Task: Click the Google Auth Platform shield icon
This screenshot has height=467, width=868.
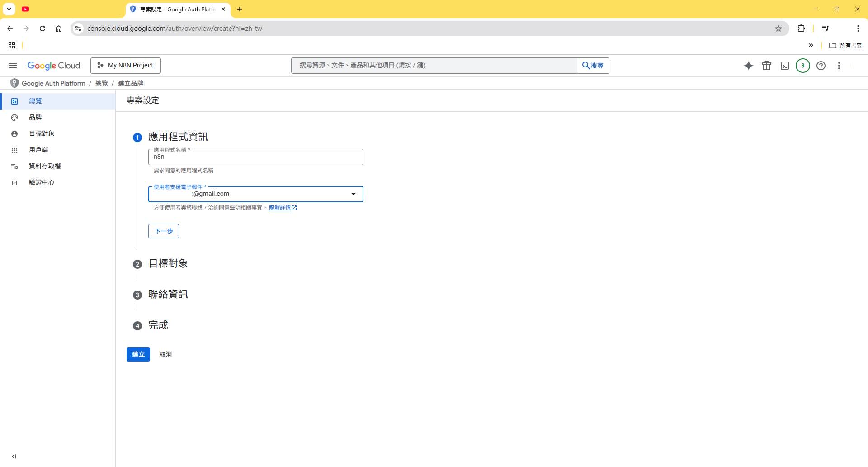Action: pyautogui.click(x=14, y=83)
